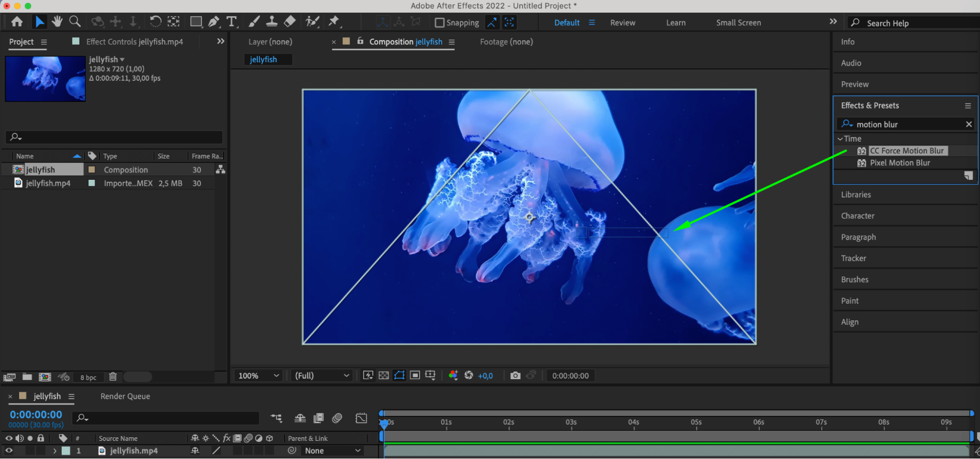Image resolution: width=980 pixels, height=459 pixels.
Task: Collapse the Time effects category
Action: 840,139
